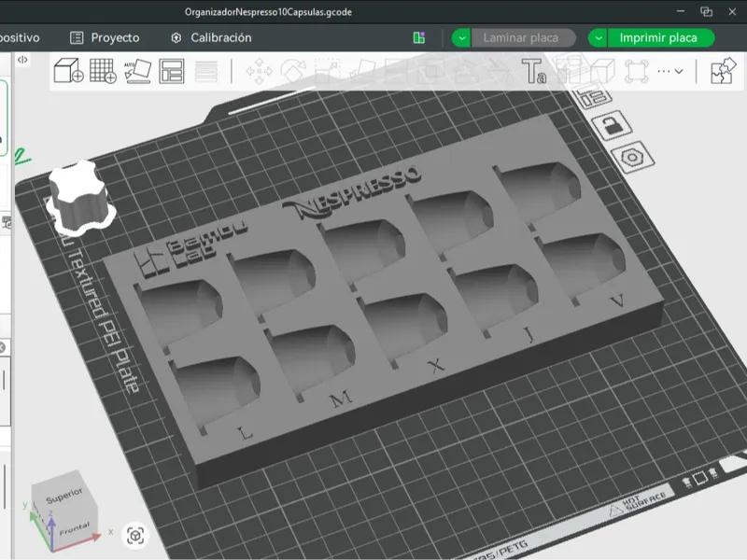Click the Laminar placa button
The height and width of the screenshot is (560, 747).
pos(523,37)
